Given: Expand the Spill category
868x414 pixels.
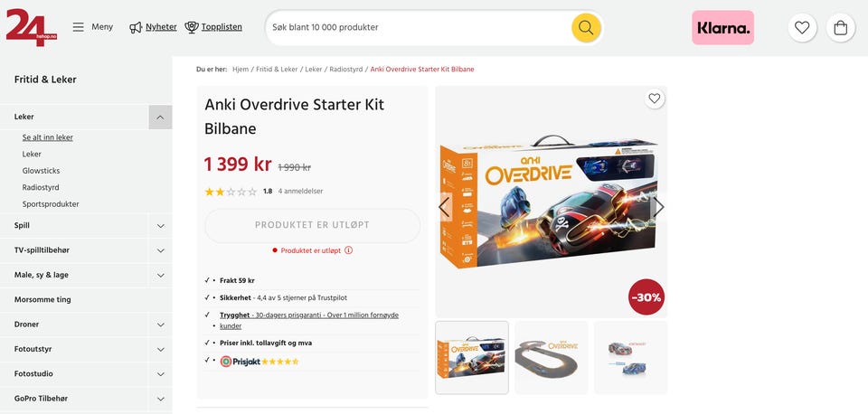Looking at the screenshot, I should pyautogui.click(x=161, y=226).
